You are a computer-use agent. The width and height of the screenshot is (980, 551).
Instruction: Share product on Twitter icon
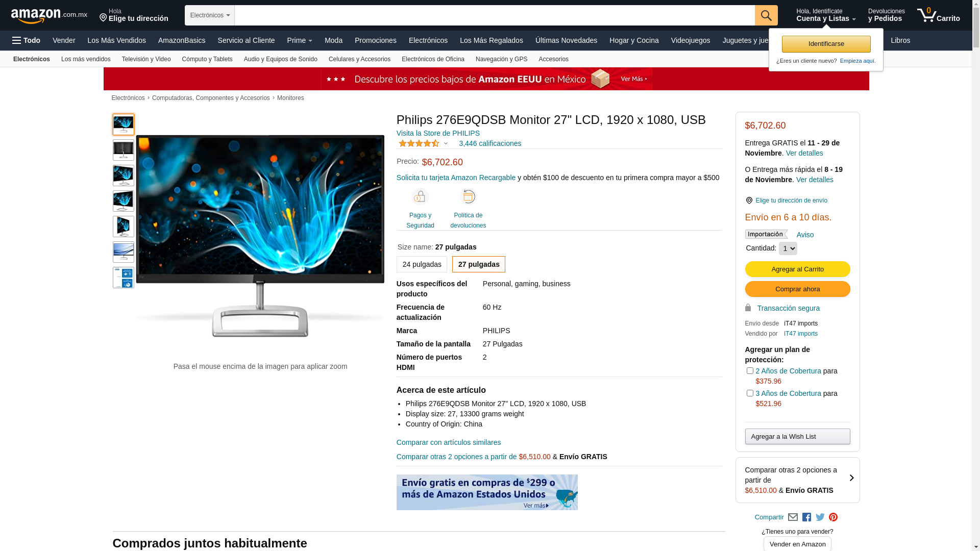tap(820, 517)
